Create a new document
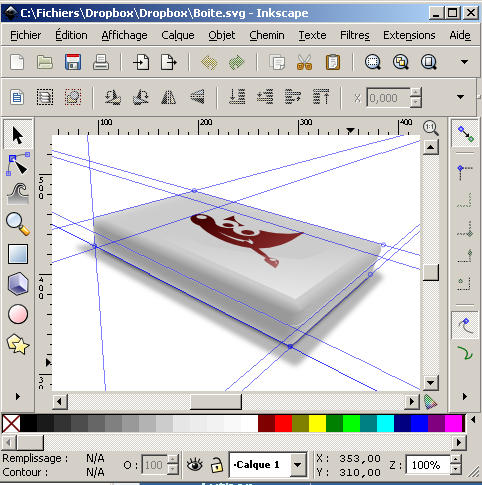482x485 pixels. click(x=17, y=62)
